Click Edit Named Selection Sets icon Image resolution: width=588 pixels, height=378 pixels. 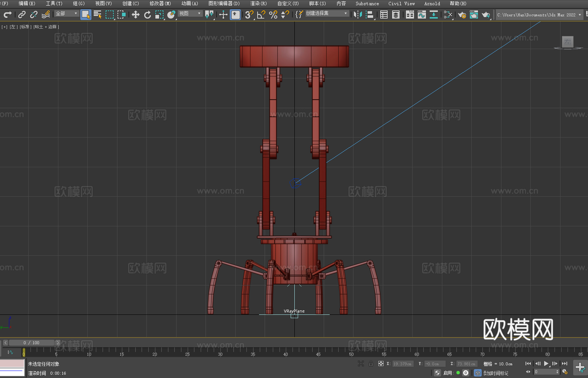click(x=299, y=14)
